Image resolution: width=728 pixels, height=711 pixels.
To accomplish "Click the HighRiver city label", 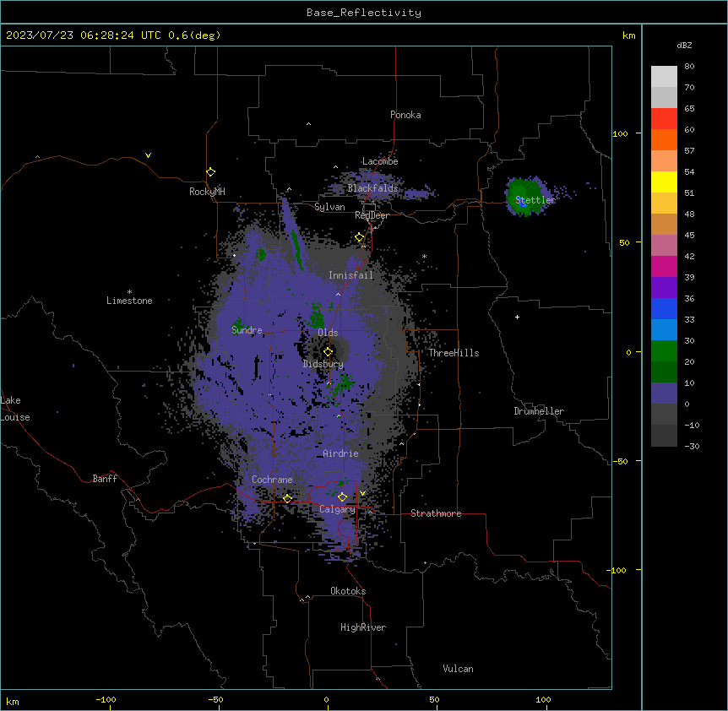I will (363, 627).
